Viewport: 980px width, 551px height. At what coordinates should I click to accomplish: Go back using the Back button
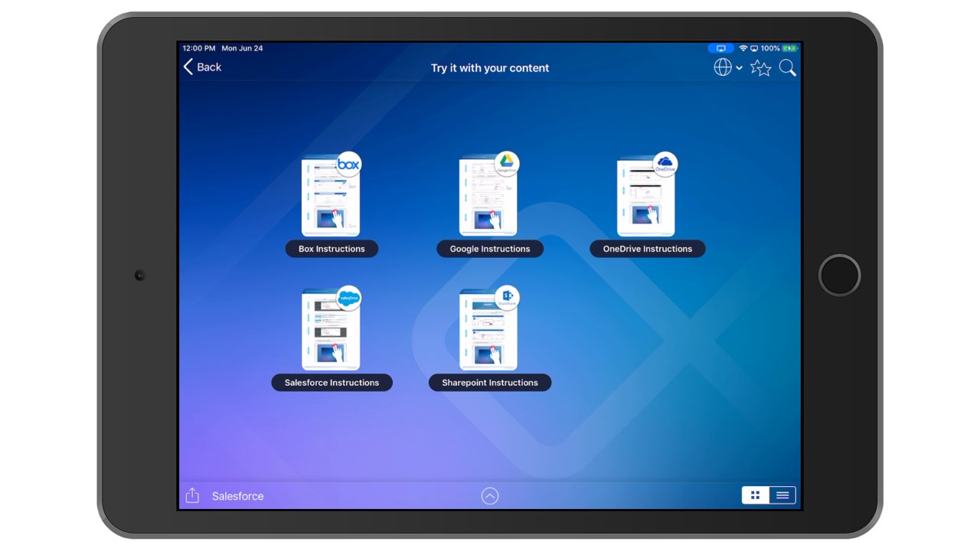click(202, 67)
